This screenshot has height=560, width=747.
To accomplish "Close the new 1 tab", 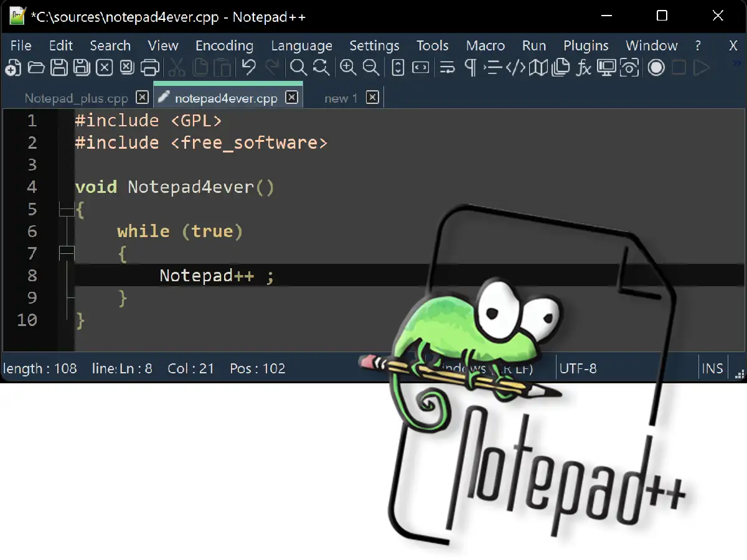I will [x=372, y=97].
